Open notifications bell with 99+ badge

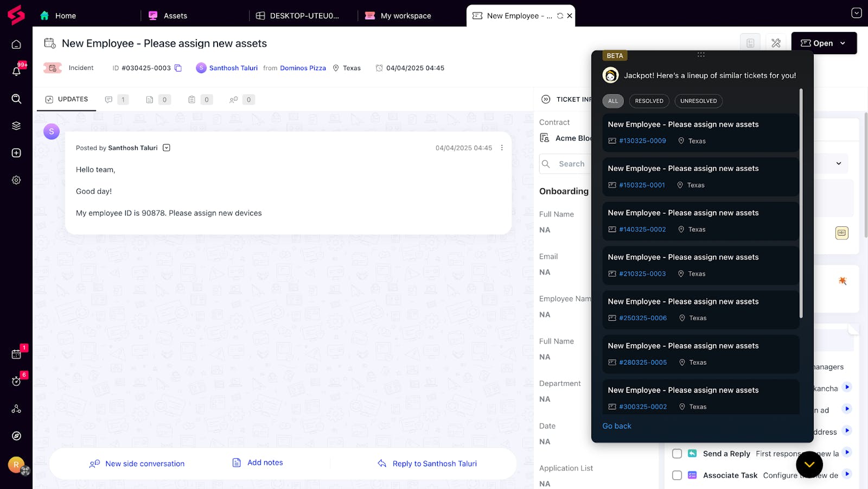click(x=16, y=71)
